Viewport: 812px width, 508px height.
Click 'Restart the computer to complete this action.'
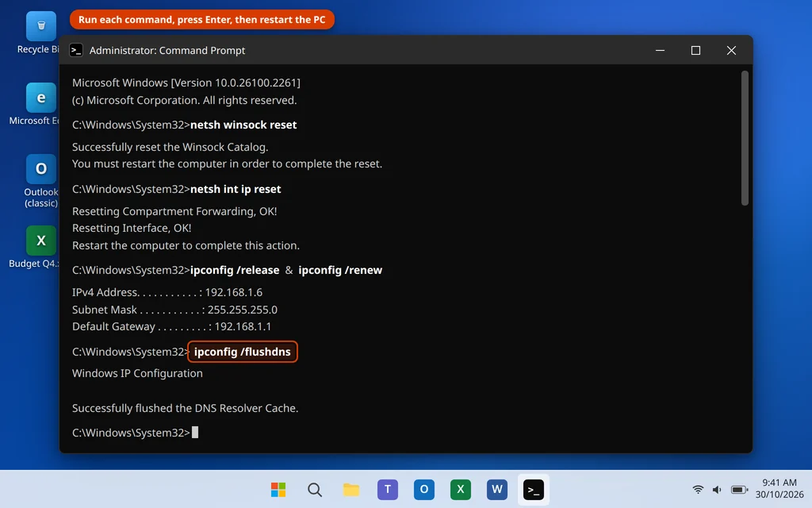coord(186,246)
